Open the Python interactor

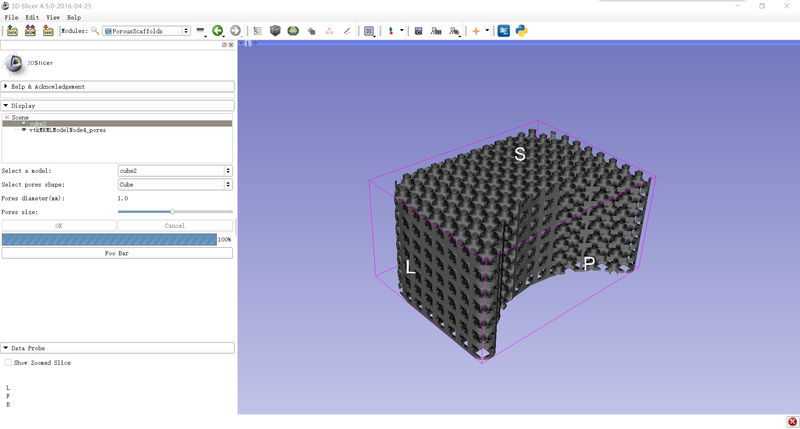pos(521,31)
